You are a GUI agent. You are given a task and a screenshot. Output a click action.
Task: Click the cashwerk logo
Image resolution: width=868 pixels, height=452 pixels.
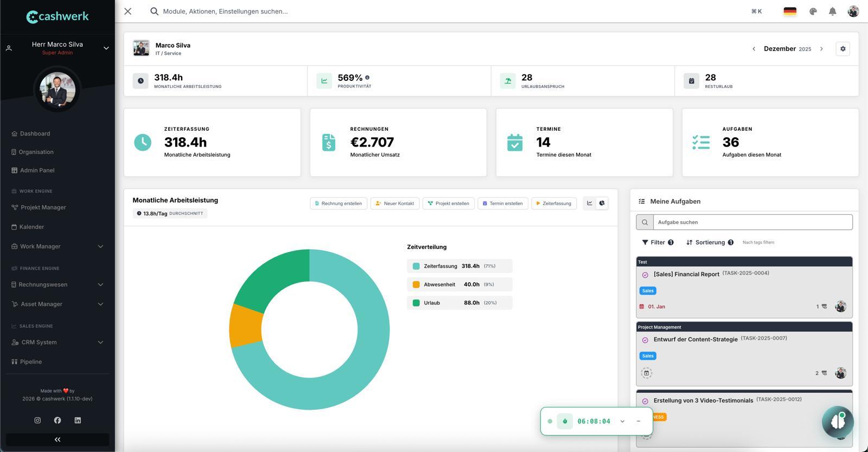[x=58, y=16]
